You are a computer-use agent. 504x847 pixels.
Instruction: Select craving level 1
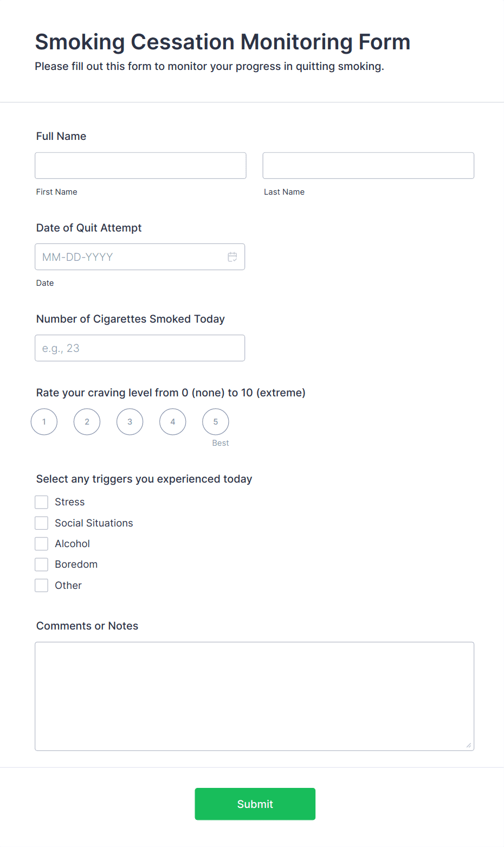click(44, 422)
